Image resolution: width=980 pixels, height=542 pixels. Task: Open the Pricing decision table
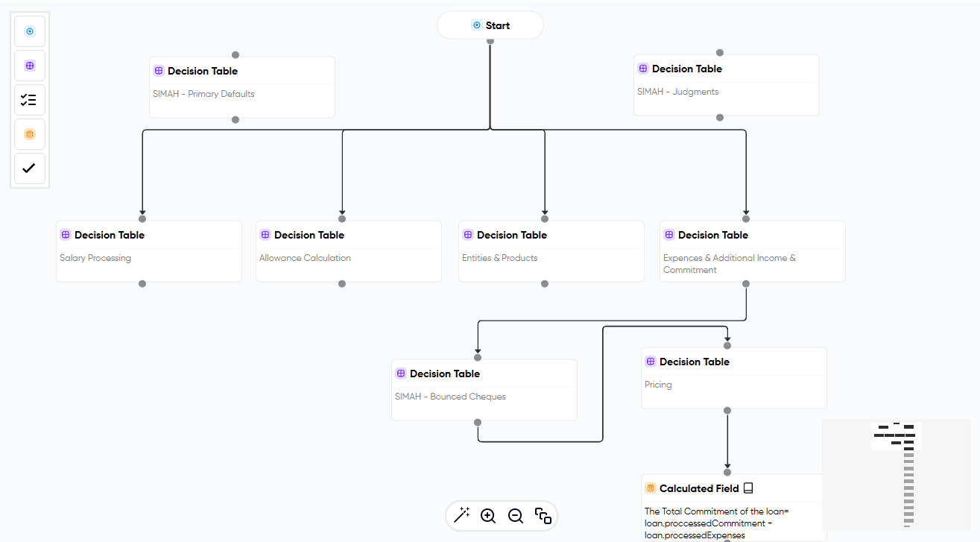pos(733,377)
